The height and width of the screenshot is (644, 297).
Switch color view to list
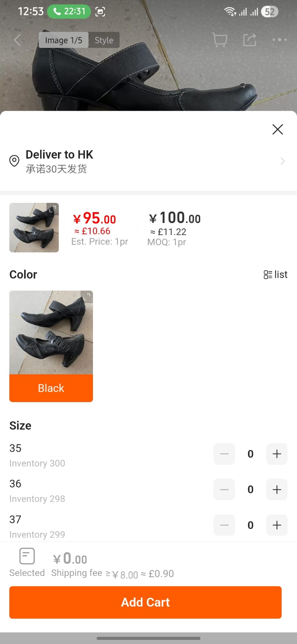pos(276,275)
